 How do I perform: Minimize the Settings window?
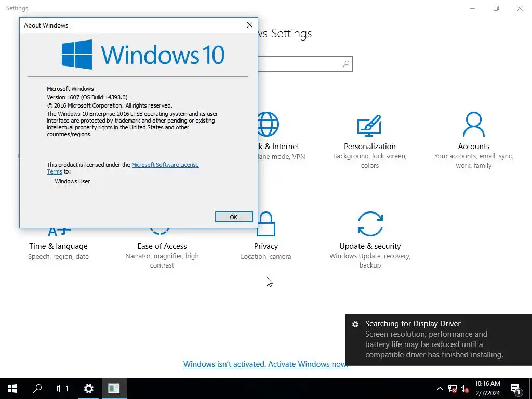(x=472, y=8)
